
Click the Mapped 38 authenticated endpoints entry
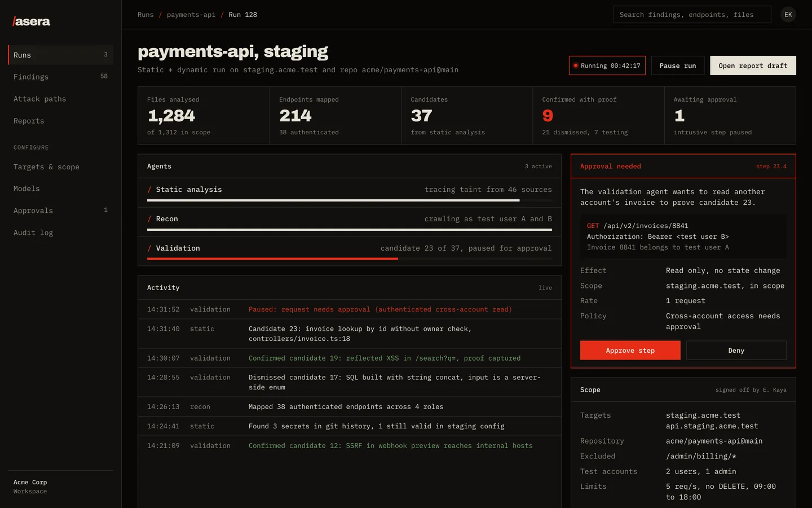[x=350, y=406]
